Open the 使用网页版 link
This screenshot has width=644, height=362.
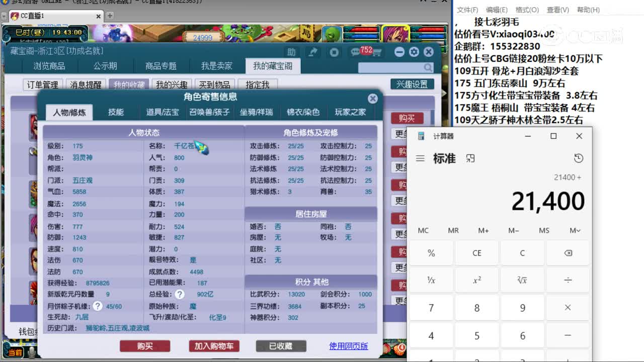(348, 346)
